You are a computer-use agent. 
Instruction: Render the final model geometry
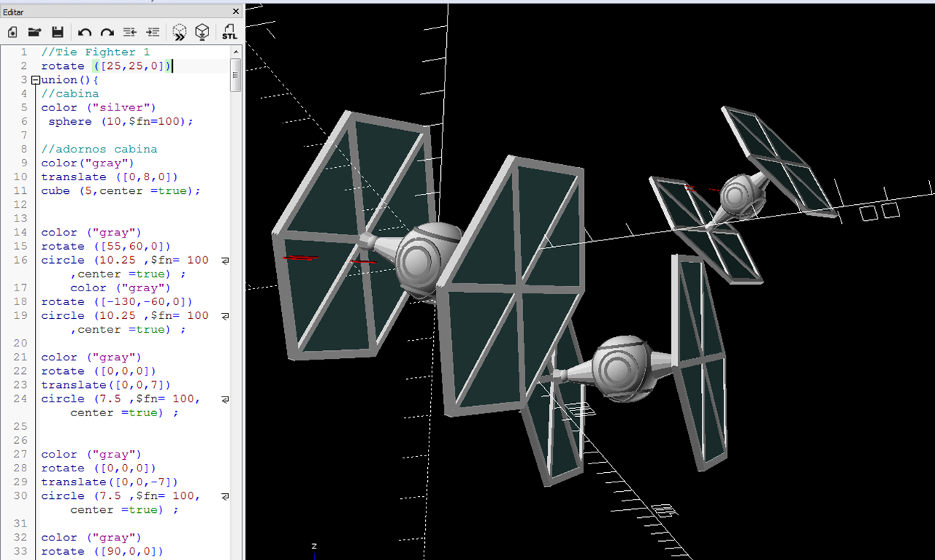click(x=202, y=32)
